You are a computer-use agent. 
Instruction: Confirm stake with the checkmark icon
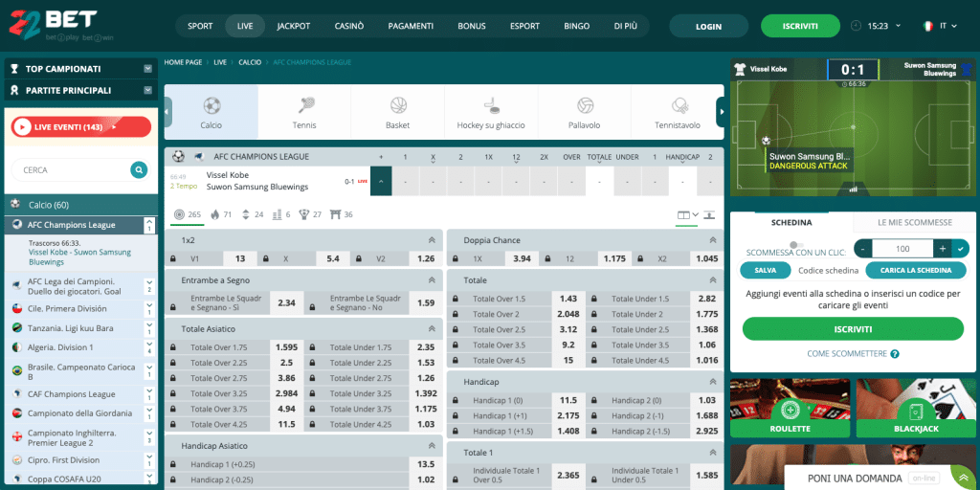tap(959, 249)
